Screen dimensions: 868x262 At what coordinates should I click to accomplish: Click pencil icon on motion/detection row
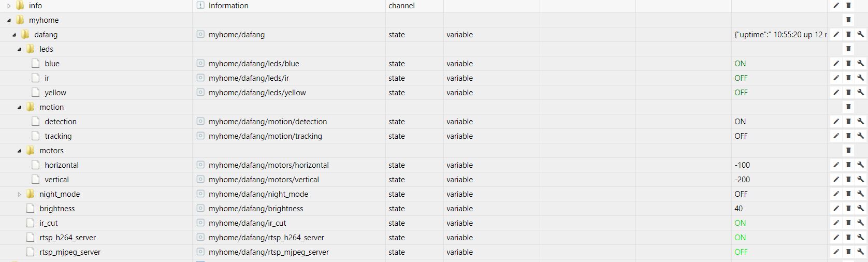point(836,122)
